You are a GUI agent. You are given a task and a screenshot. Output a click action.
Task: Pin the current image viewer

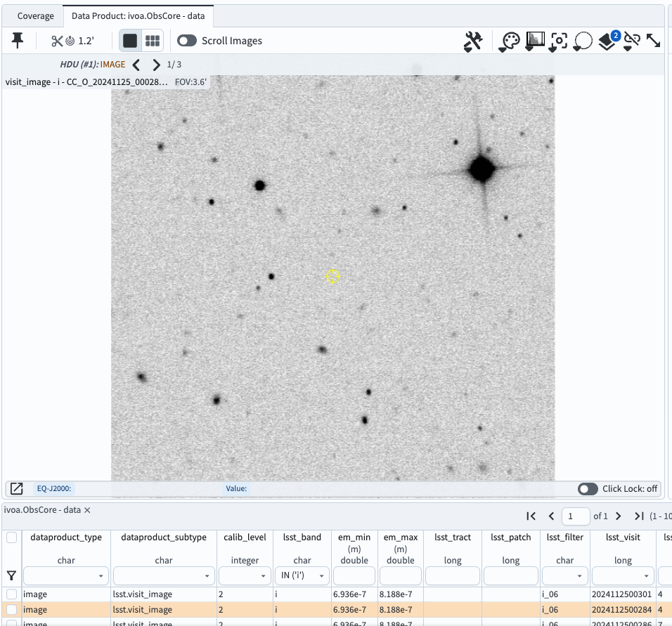17,40
